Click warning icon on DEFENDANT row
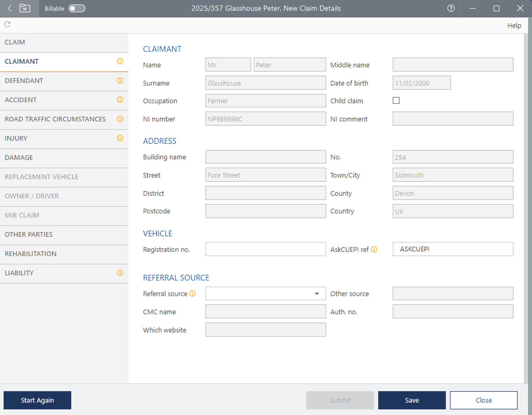Viewport: 532px width, 415px height. pos(120,80)
